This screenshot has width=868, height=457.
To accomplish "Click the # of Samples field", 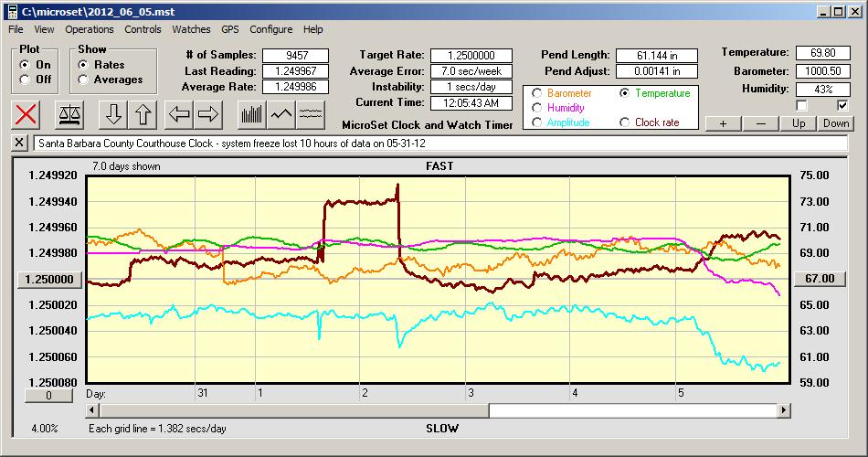I will 296,56.
